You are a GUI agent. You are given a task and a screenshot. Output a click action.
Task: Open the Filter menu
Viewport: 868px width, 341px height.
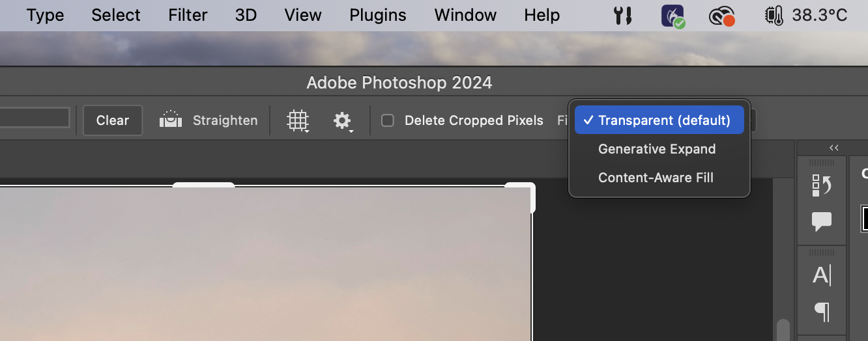pos(188,15)
